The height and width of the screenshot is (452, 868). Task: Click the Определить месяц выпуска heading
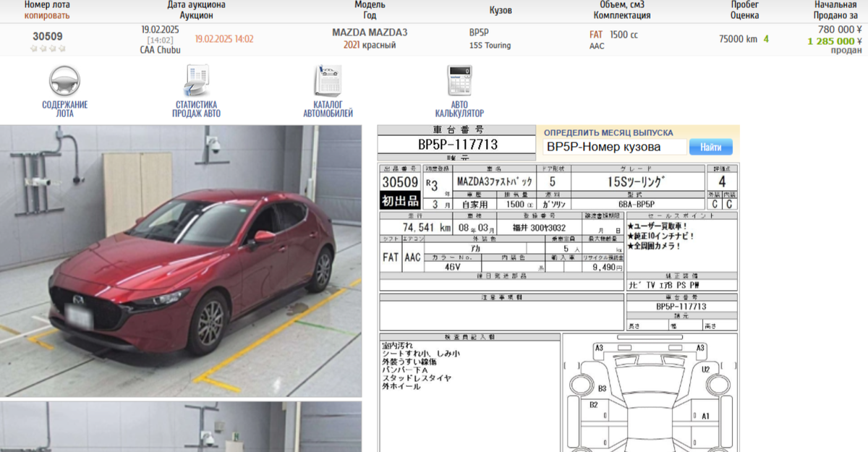tap(608, 133)
